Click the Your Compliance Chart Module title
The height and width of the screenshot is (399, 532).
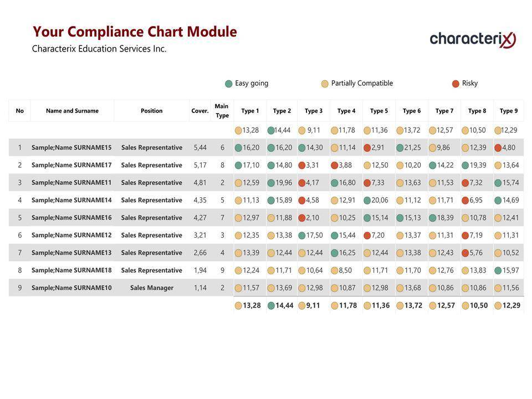point(135,32)
